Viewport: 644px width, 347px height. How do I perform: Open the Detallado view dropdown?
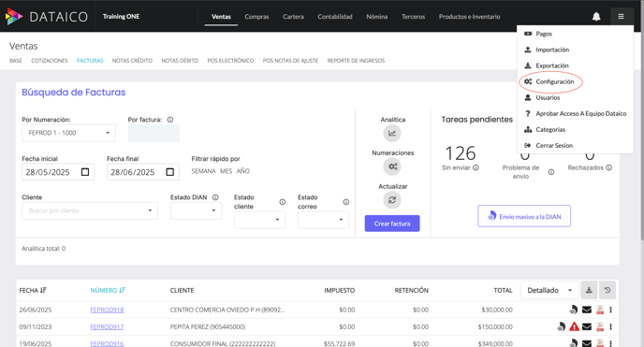coord(549,290)
